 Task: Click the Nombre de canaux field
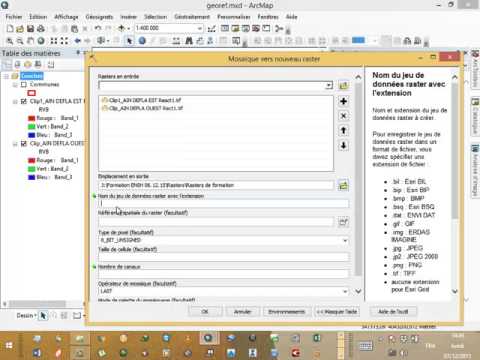point(223,274)
